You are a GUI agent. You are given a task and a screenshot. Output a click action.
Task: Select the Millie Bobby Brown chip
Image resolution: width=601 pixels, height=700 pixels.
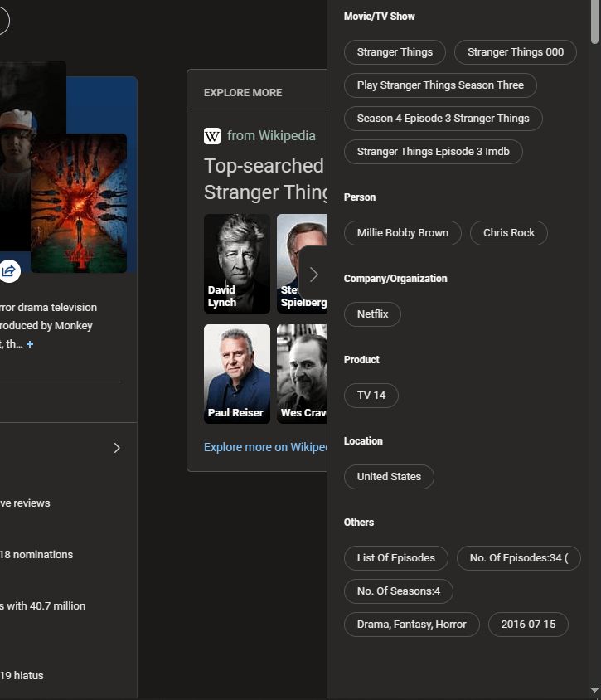click(402, 233)
